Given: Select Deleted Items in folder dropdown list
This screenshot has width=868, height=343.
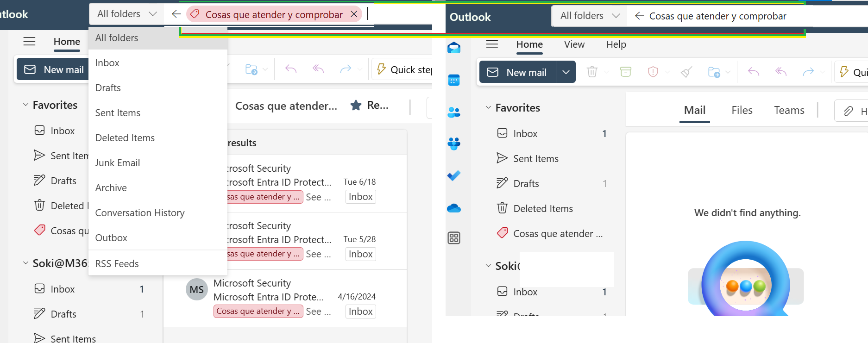Looking at the screenshot, I should tap(157, 137).
